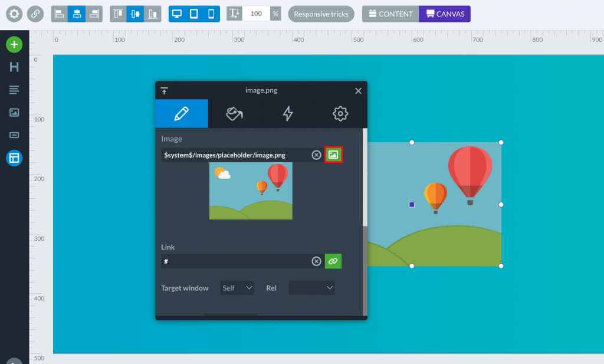This screenshot has height=364, width=604.
Task: Pin the image.png panel with arrow icon
Action: (164, 91)
